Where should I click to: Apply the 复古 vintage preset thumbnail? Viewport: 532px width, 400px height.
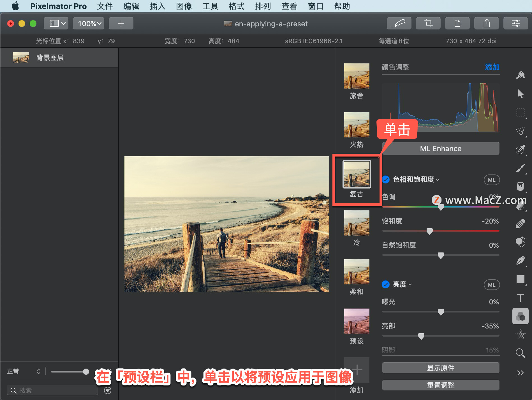[x=357, y=174]
